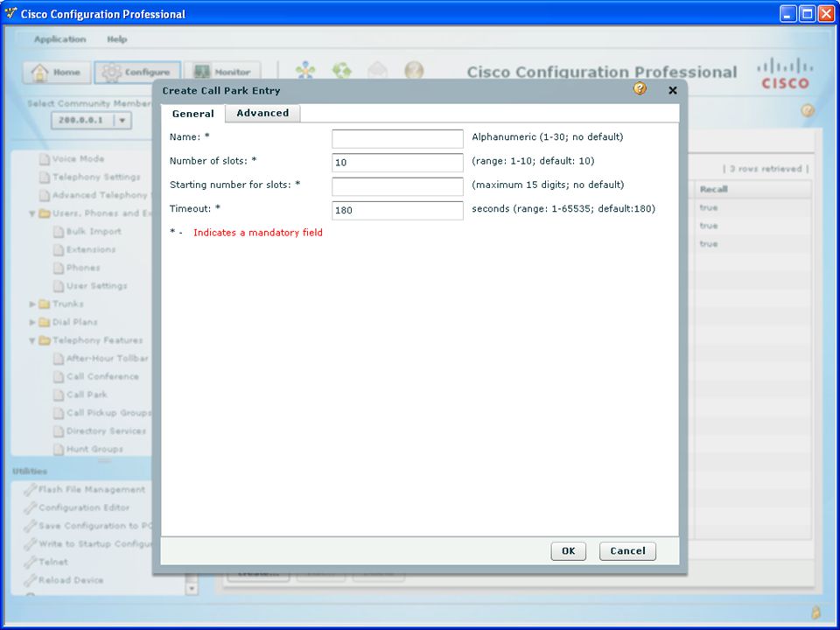Click the lock icon in status bar
Viewport: 840px width, 630px height.
815,612
